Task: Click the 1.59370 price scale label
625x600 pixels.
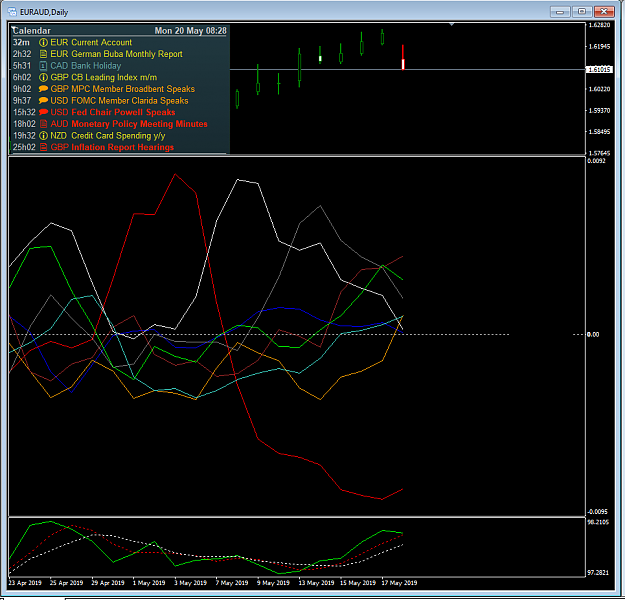Action: coord(599,110)
